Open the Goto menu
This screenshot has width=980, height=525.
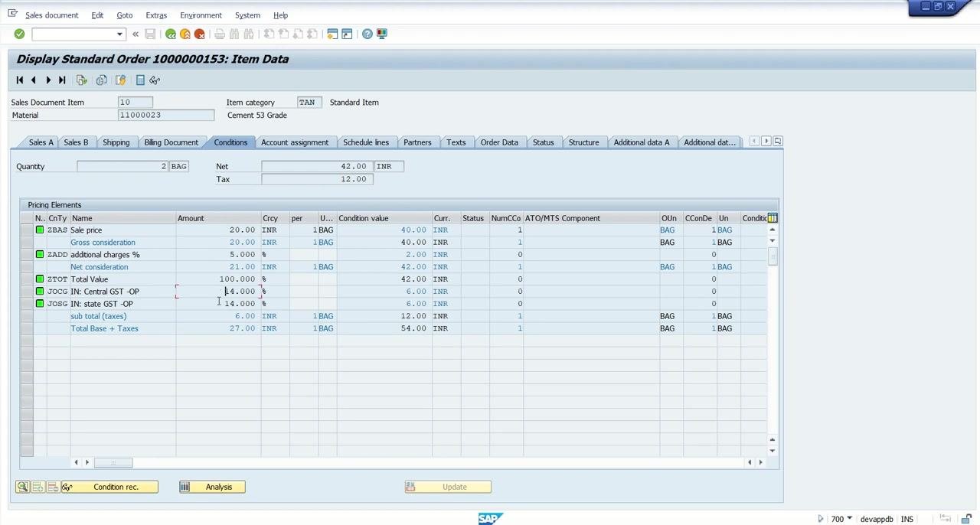[x=124, y=15]
